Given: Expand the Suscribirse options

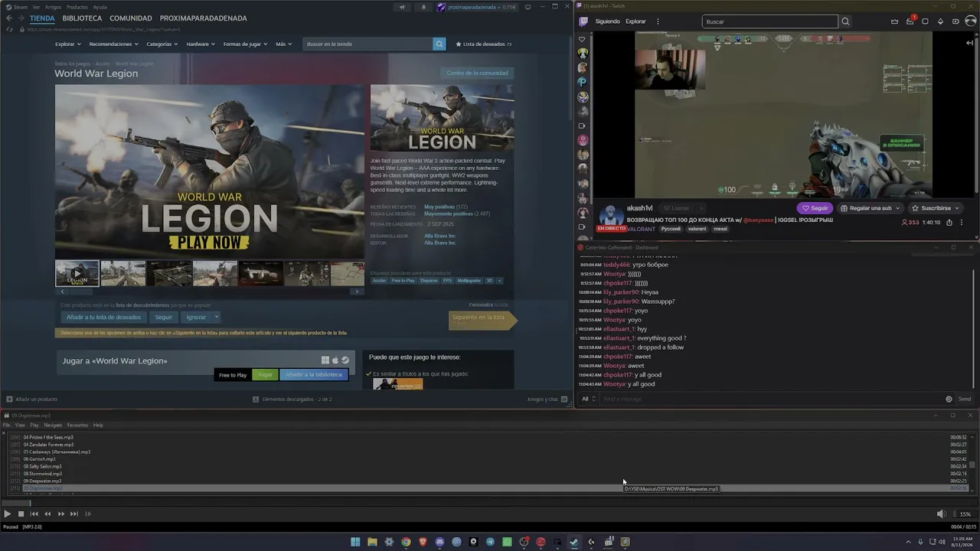Looking at the screenshot, I should pos(957,208).
